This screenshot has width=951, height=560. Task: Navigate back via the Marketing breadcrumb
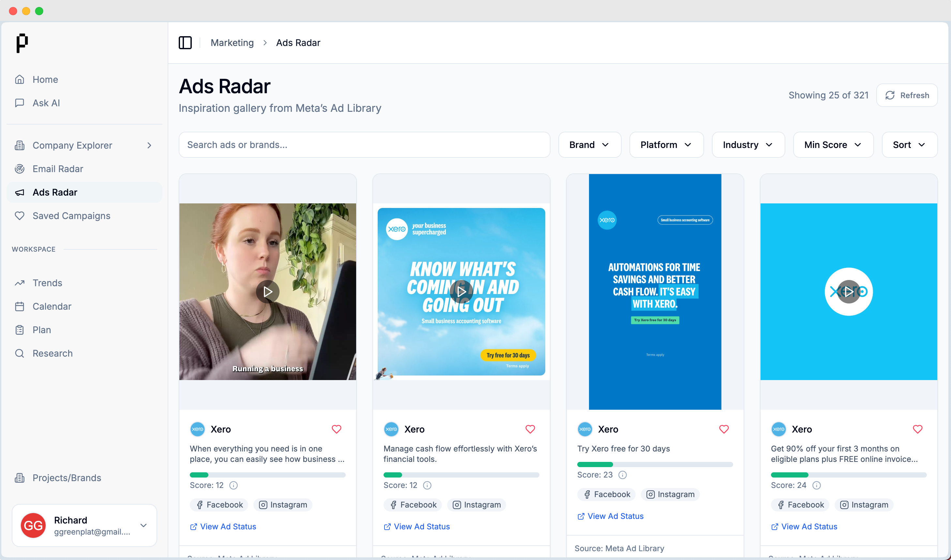pos(232,43)
